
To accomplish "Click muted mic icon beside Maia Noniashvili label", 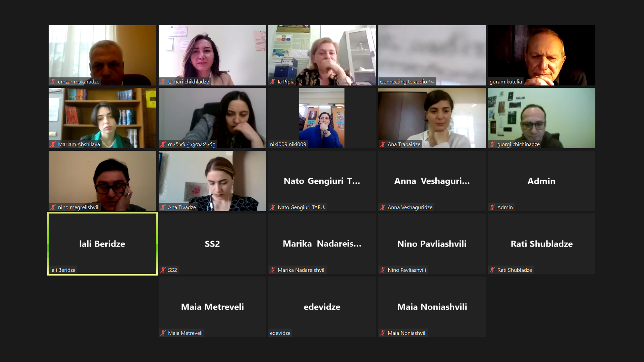I will [383, 333].
